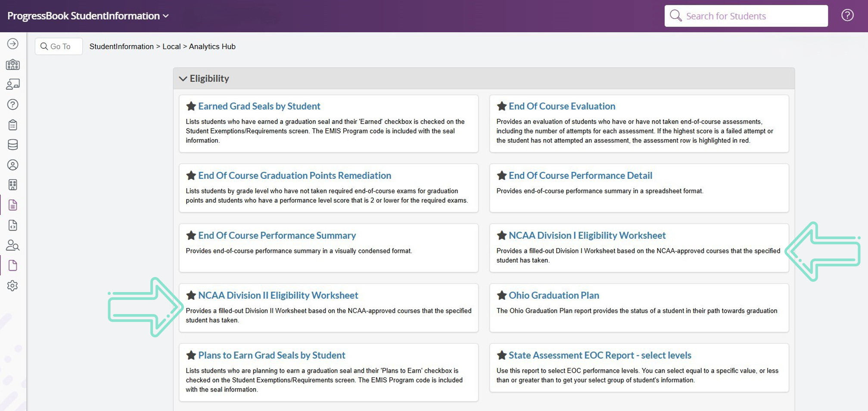Click the magnifier icon in student search
Viewport: 868px width, 411px height.
(x=675, y=16)
